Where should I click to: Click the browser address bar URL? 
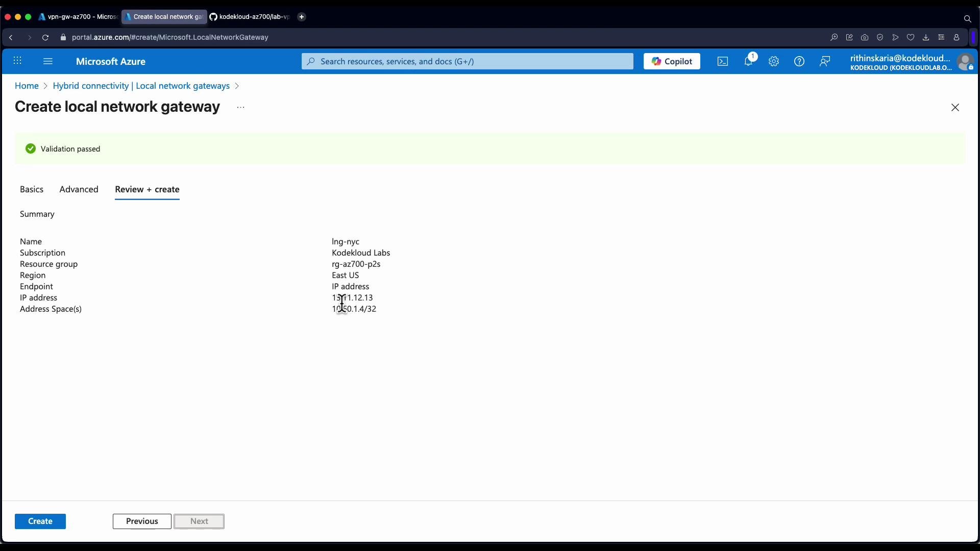(170, 38)
